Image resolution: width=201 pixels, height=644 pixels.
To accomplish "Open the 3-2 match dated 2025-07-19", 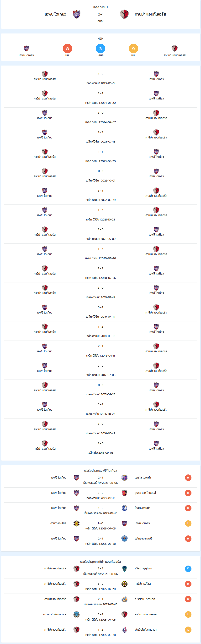I will (100, 495).
